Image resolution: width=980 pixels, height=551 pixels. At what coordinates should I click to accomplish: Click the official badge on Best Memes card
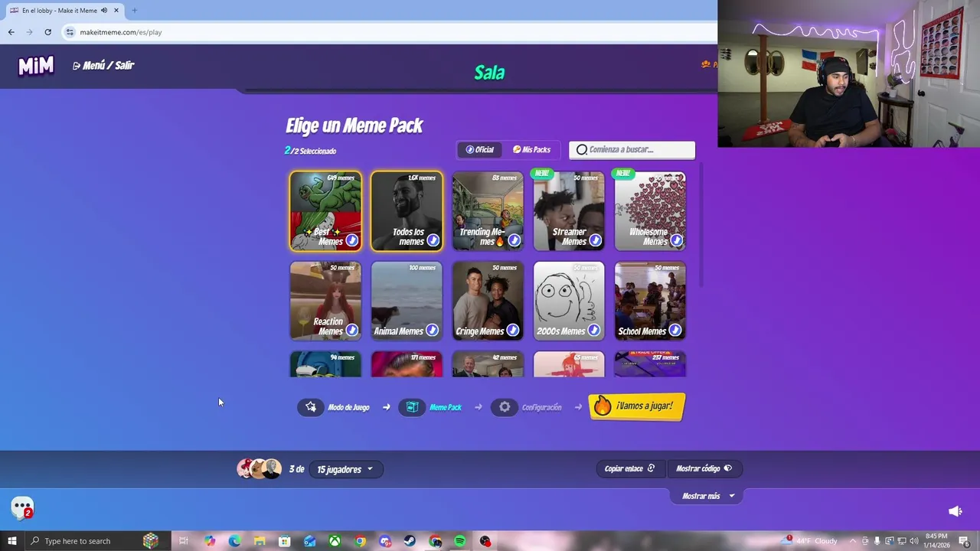[352, 240]
